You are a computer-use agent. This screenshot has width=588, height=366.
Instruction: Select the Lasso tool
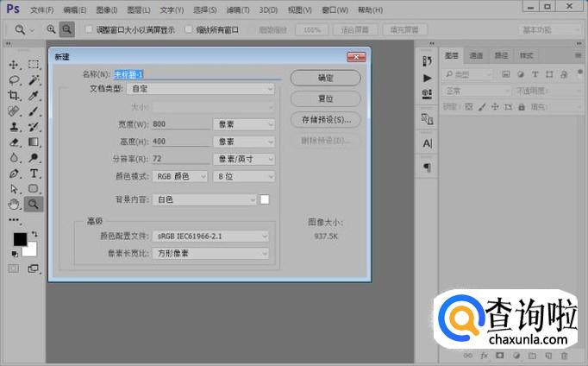[x=14, y=80]
